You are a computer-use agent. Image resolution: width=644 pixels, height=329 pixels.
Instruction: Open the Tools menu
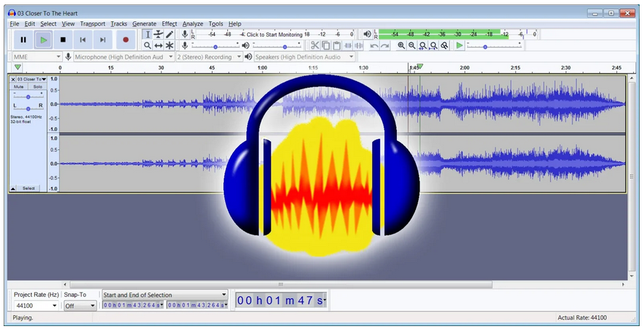216,24
